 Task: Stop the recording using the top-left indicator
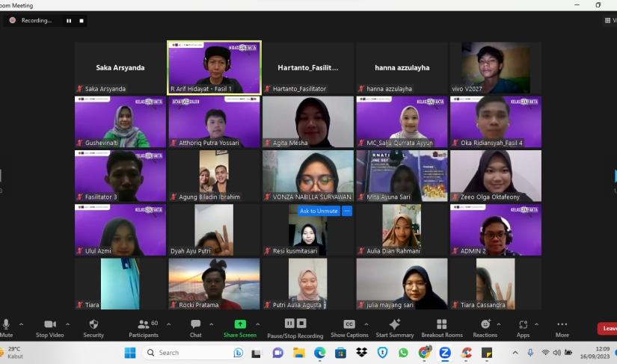82,21
